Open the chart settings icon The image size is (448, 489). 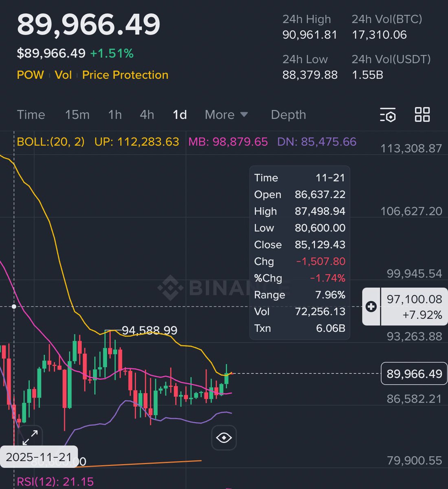(x=387, y=115)
